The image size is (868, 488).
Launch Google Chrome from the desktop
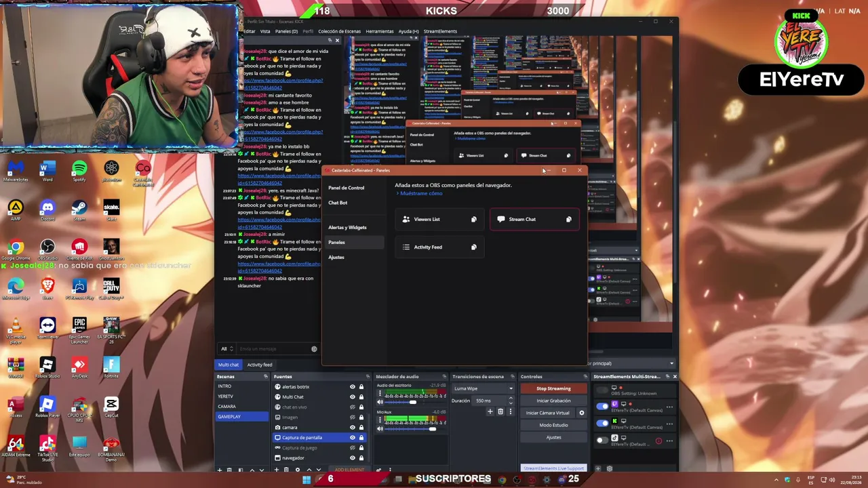click(x=16, y=249)
